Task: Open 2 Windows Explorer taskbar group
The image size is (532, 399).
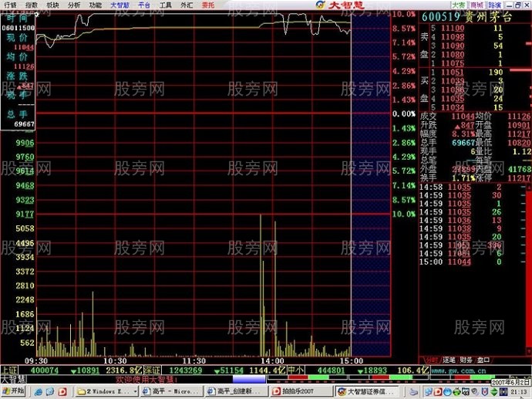Action: (107, 391)
